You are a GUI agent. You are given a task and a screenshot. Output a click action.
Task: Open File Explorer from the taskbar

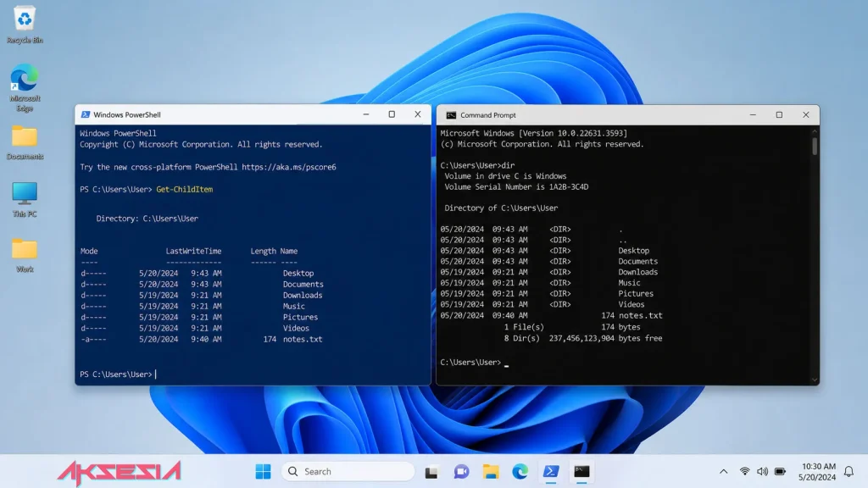click(x=491, y=471)
